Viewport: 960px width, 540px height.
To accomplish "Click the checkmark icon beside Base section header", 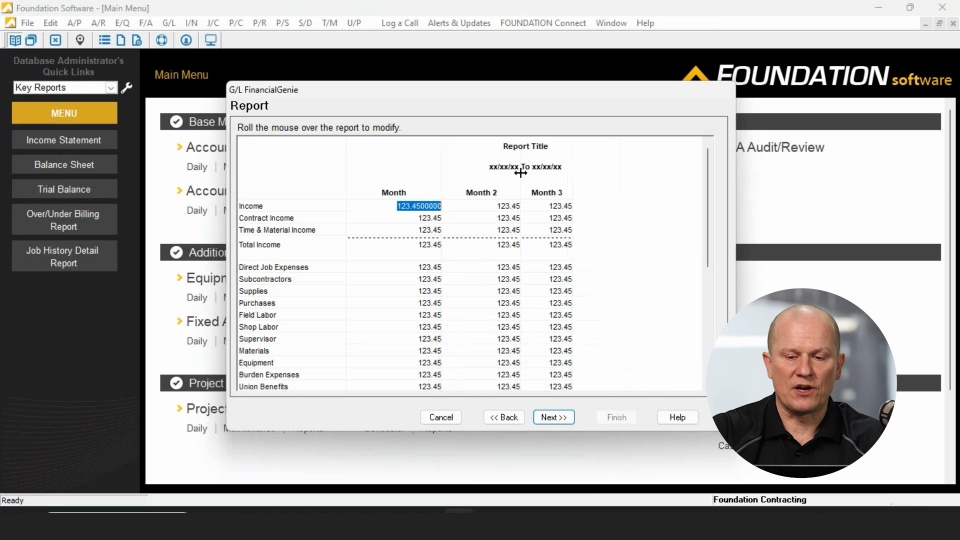I will point(176,121).
